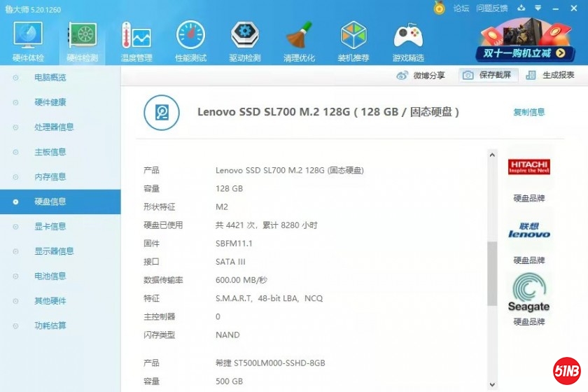The width and height of the screenshot is (588, 392).
Task: Click the 联想 Lenovo brand logo
Action: pyautogui.click(x=528, y=230)
